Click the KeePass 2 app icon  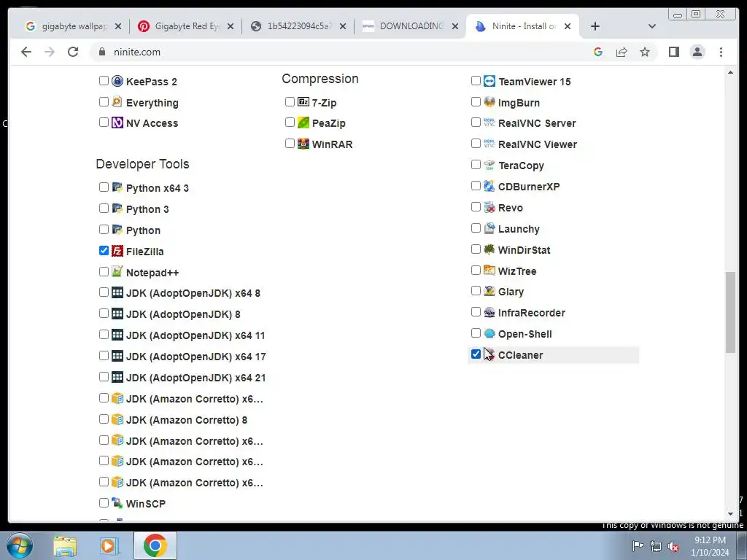pos(117,81)
